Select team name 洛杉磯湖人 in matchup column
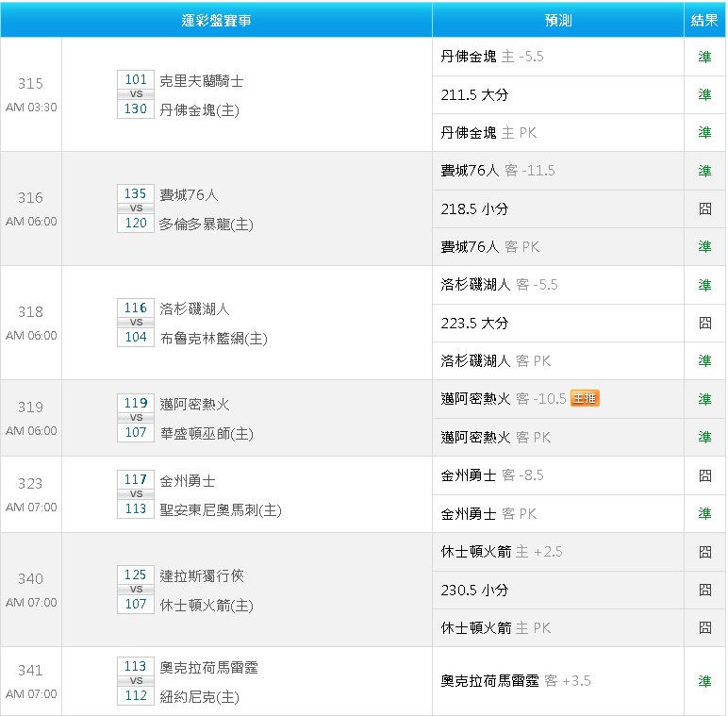The image size is (728, 716). [x=194, y=309]
